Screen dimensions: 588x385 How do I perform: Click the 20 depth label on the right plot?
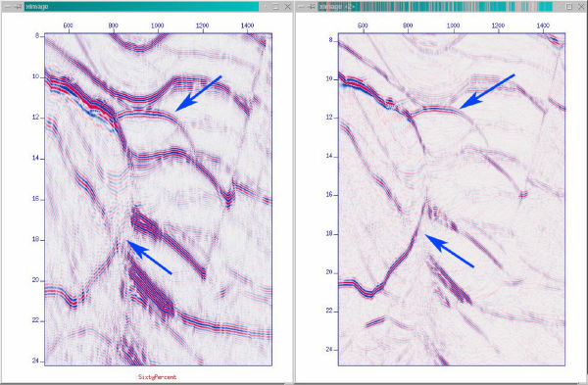click(329, 272)
